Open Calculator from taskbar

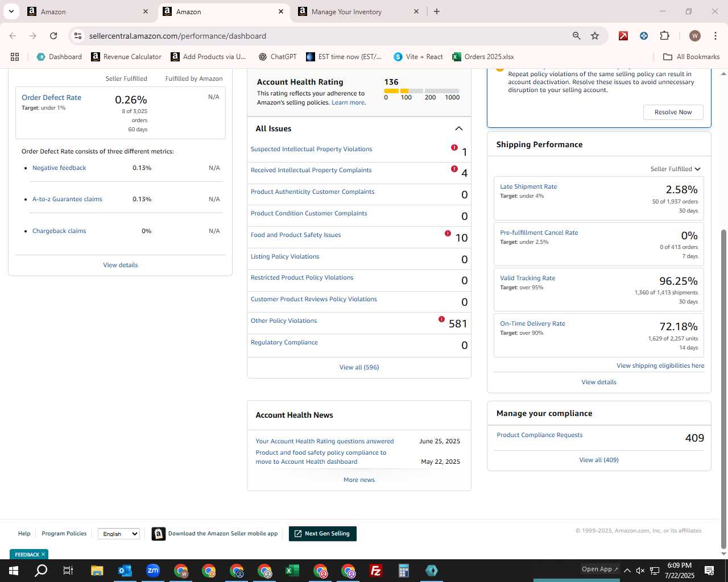point(404,571)
